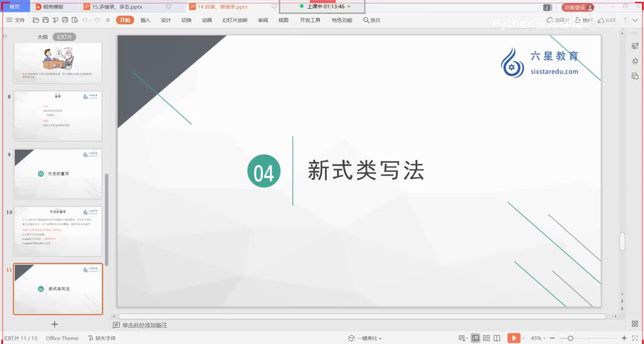
Task: Click the 访客登录 guest login button
Action: point(578,7)
